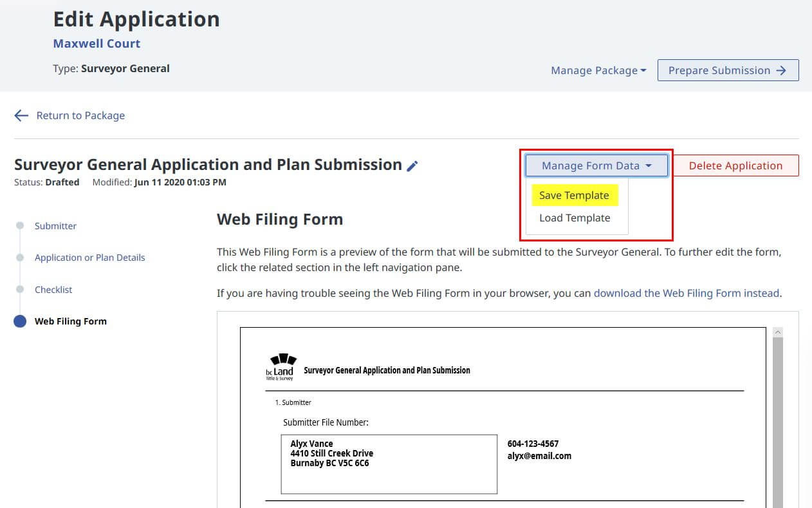Click the Alyx Vance address box in preview

click(x=389, y=464)
